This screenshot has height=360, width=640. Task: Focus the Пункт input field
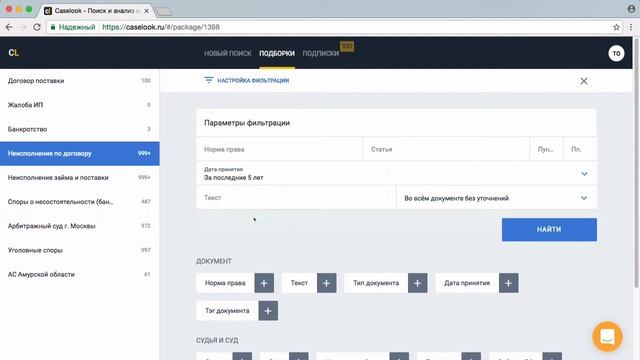[x=546, y=149]
